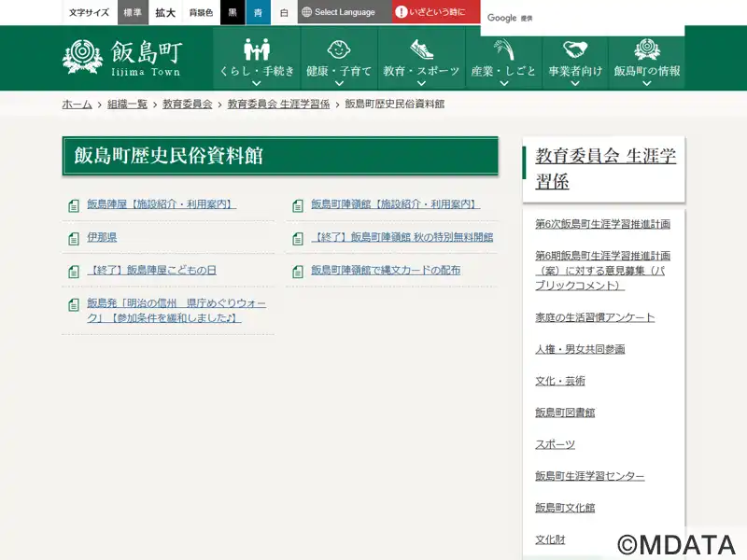747x560 pixels.
Task: Expand the chevron under くらし・手続き
Action: click(257, 83)
